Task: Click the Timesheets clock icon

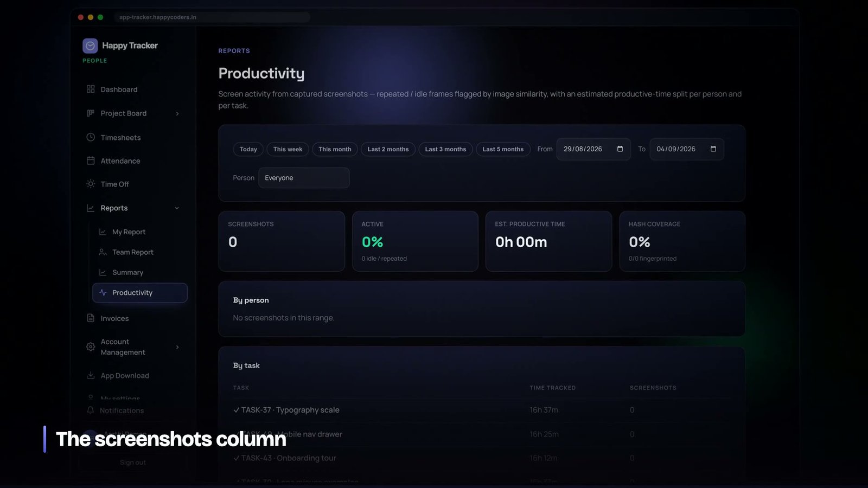Action: (x=91, y=137)
